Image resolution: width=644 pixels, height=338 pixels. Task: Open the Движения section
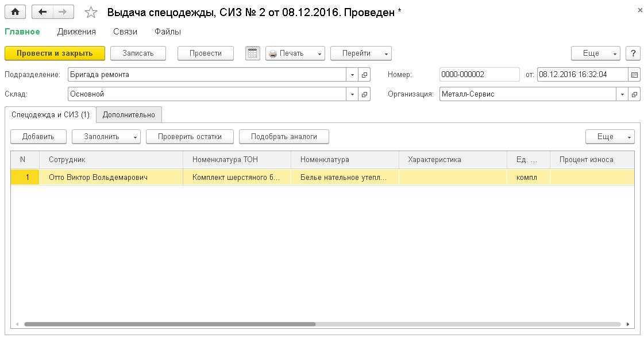point(76,32)
